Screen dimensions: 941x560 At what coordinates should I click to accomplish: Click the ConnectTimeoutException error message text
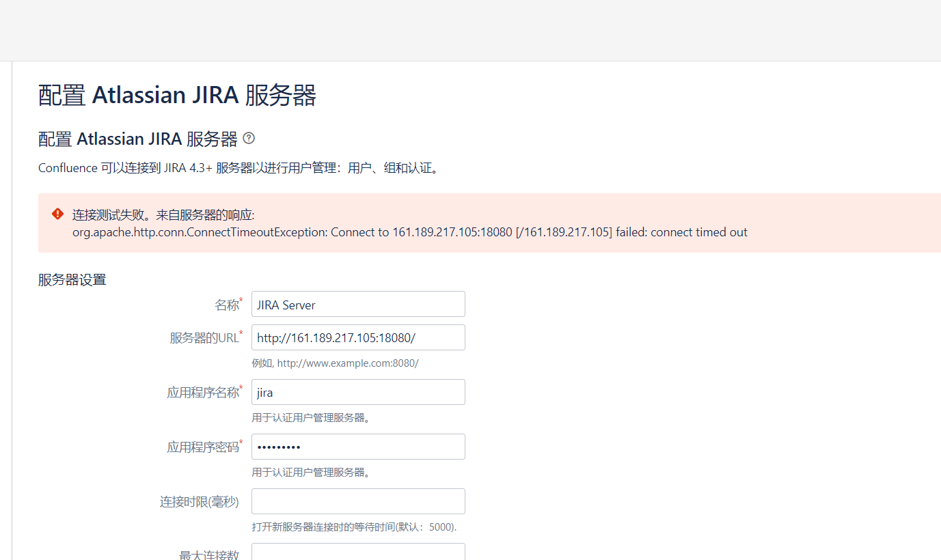pyautogui.click(x=410, y=232)
